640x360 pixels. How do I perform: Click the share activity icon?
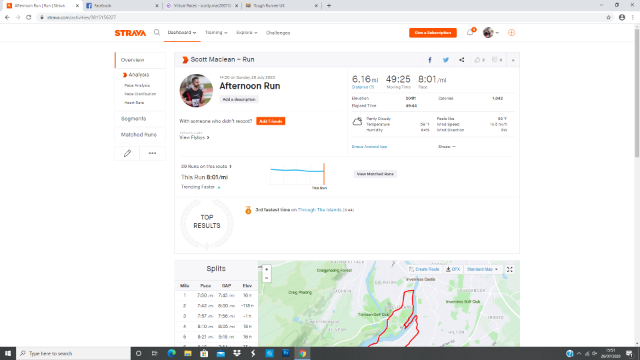pos(462,60)
